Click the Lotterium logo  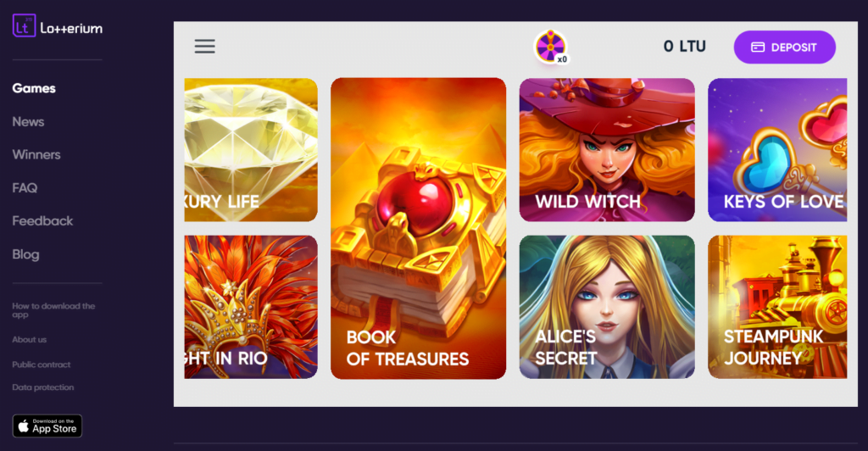58,26
